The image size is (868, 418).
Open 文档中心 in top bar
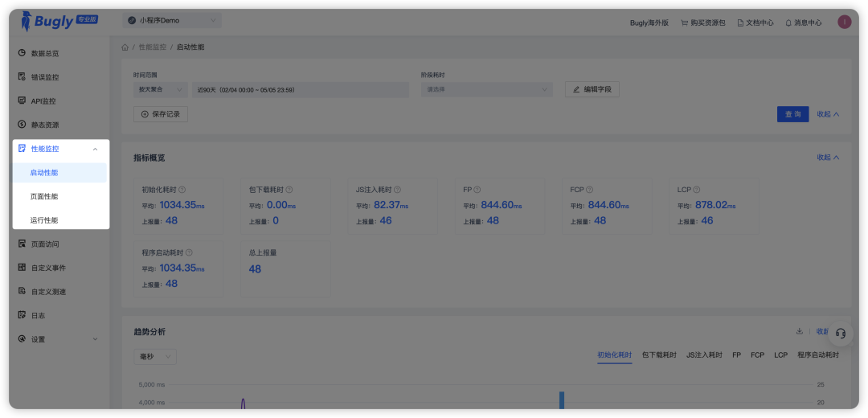[x=755, y=23]
